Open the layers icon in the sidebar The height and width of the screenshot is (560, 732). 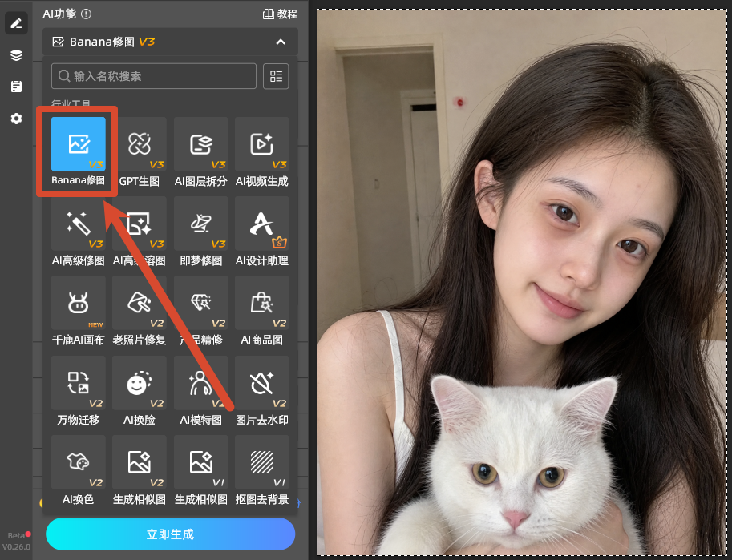pyautogui.click(x=16, y=55)
